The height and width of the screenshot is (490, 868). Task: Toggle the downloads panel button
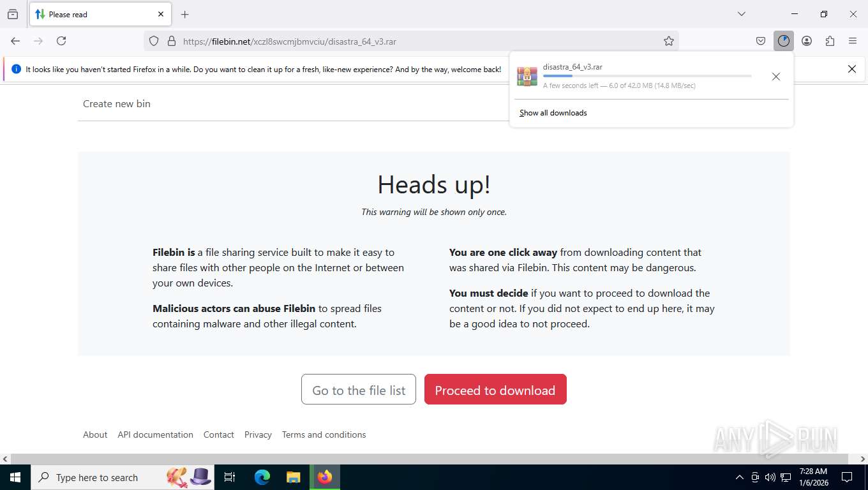[784, 41]
